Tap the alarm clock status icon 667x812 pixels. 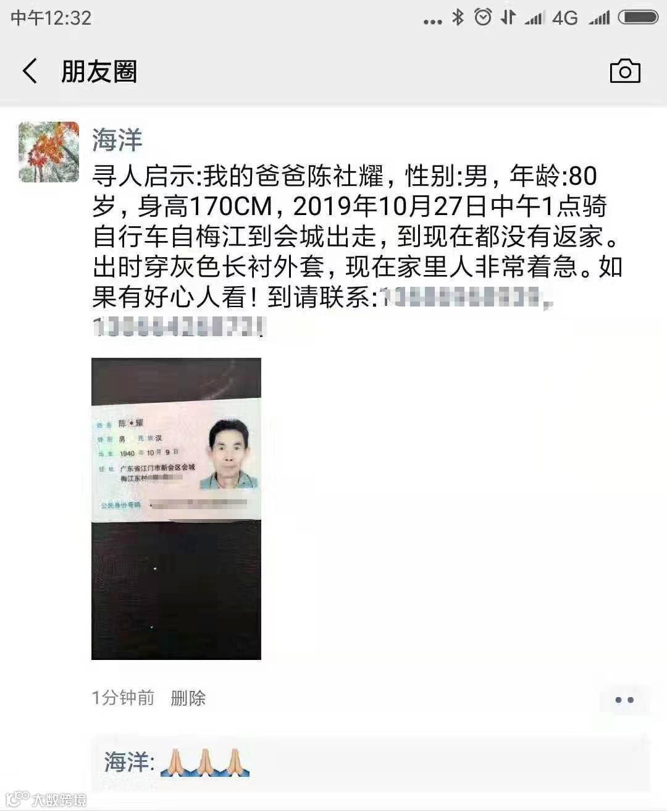coord(483,17)
